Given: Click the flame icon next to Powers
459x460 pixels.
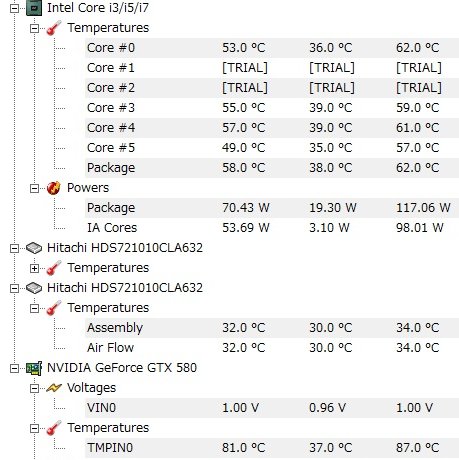Looking at the screenshot, I should click(x=54, y=188).
